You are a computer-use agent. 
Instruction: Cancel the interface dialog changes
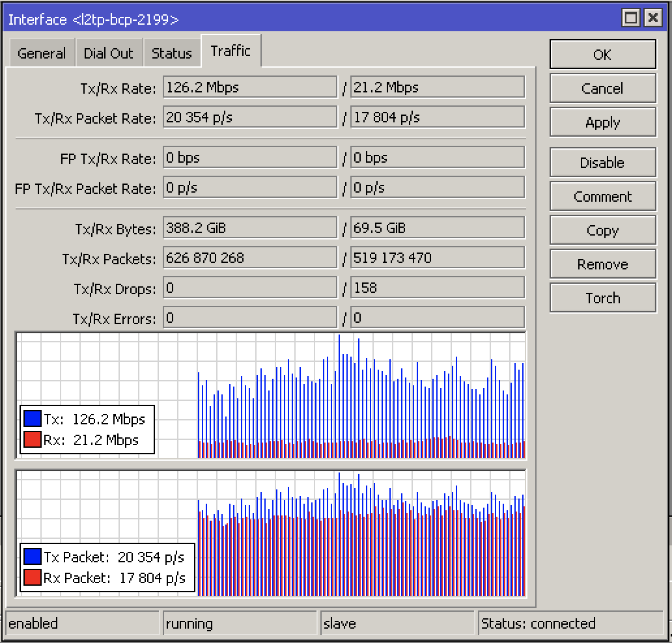tap(602, 89)
